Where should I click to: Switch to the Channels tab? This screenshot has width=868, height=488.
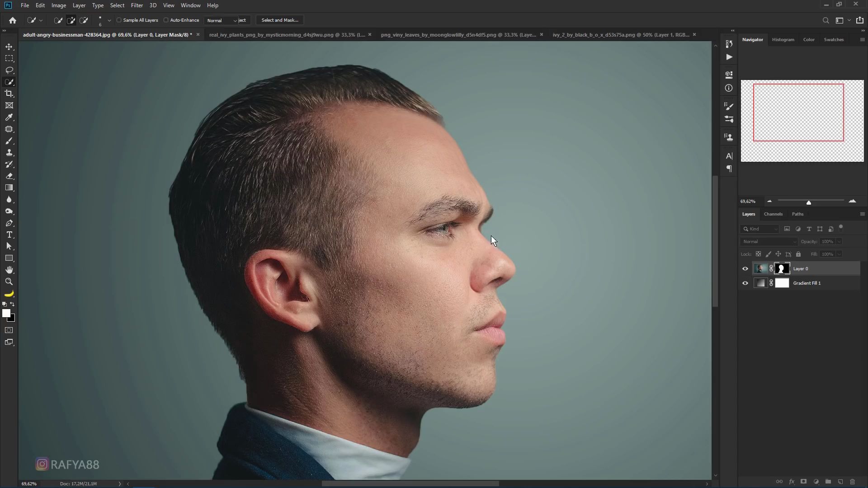[773, 214]
